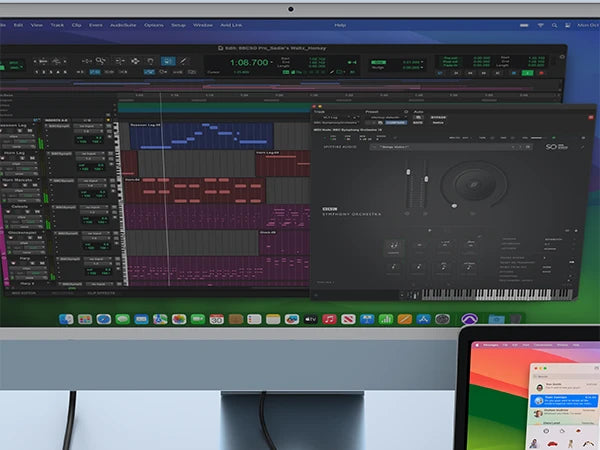
Task: Toggle the Compare button in plugin window
Action: click(396, 122)
